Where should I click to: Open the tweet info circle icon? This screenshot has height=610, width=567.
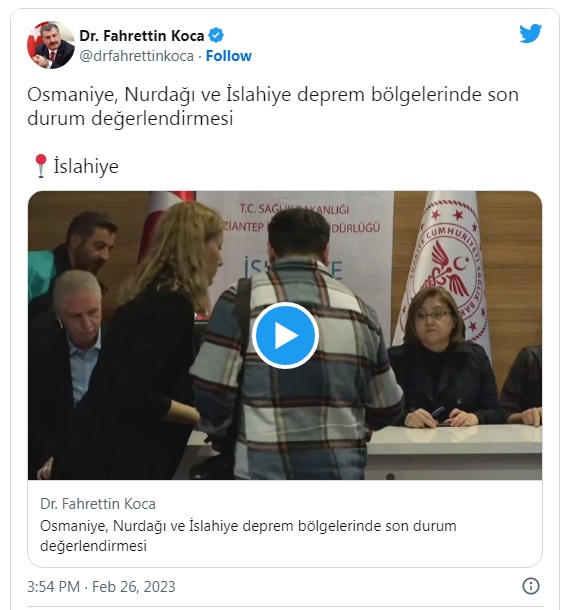coord(530,585)
